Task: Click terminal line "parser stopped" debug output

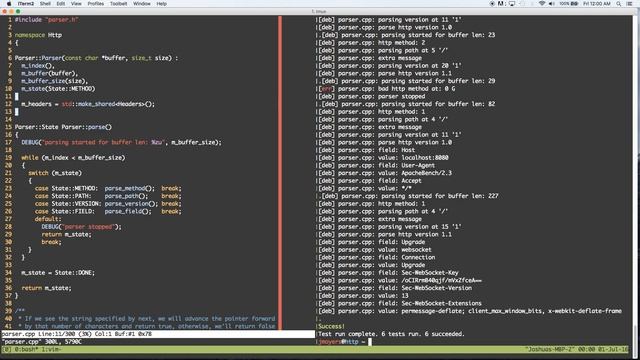Action: pyautogui.click(x=371, y=96)
